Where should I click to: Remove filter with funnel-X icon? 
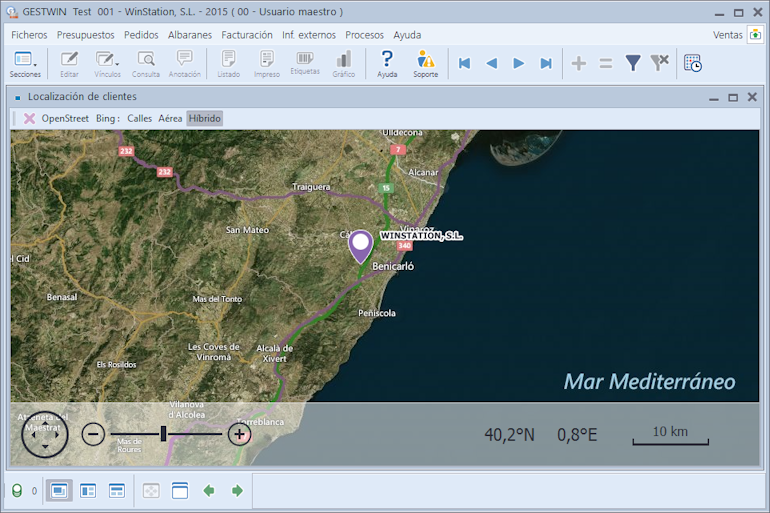click(660, 63)
